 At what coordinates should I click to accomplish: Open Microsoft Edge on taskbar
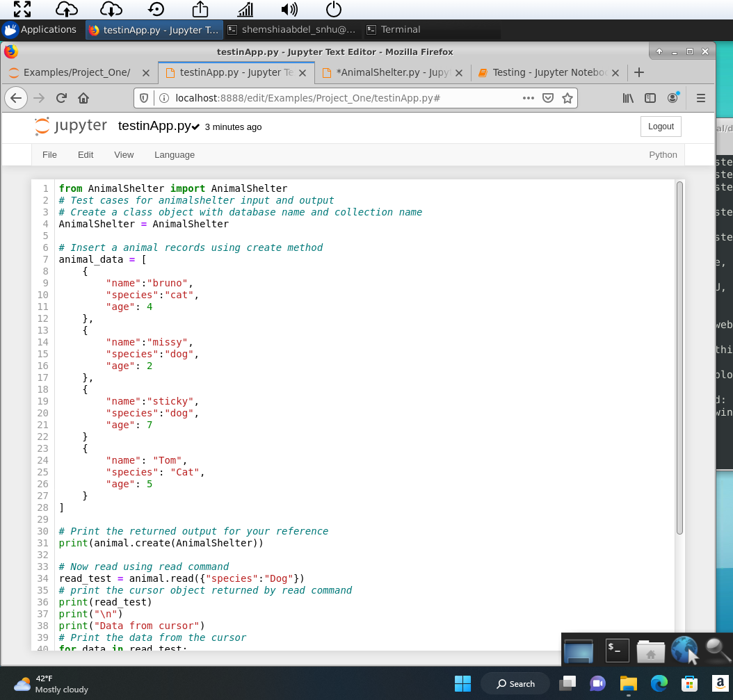(659, 683)
